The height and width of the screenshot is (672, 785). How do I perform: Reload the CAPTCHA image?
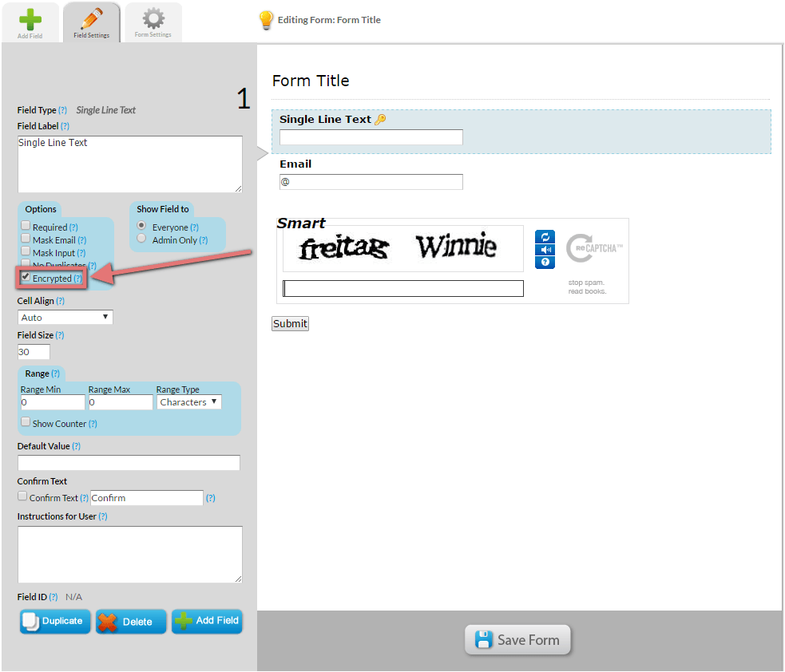545,237
